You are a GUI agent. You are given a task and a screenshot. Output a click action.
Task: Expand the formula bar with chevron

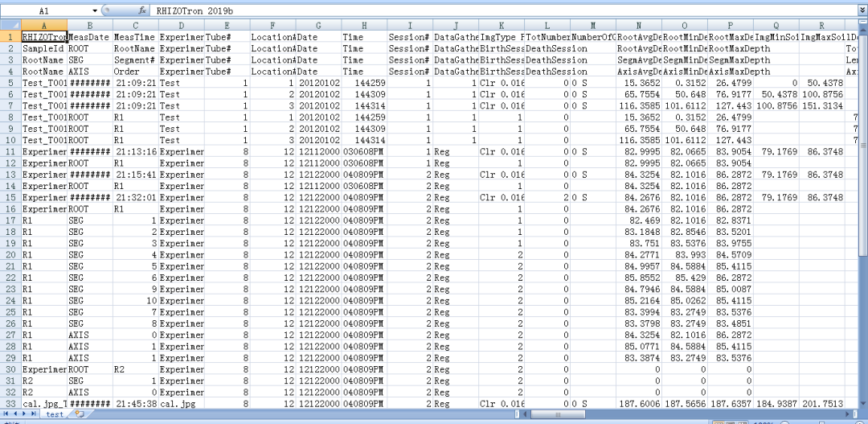tap(862, 11)
